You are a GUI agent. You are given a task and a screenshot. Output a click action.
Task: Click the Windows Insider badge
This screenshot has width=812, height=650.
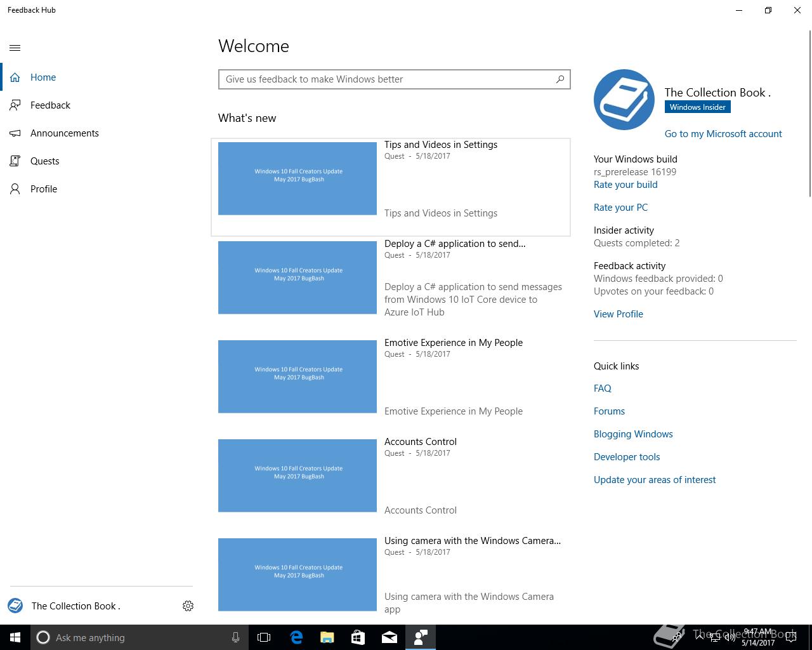click(697, 107)
